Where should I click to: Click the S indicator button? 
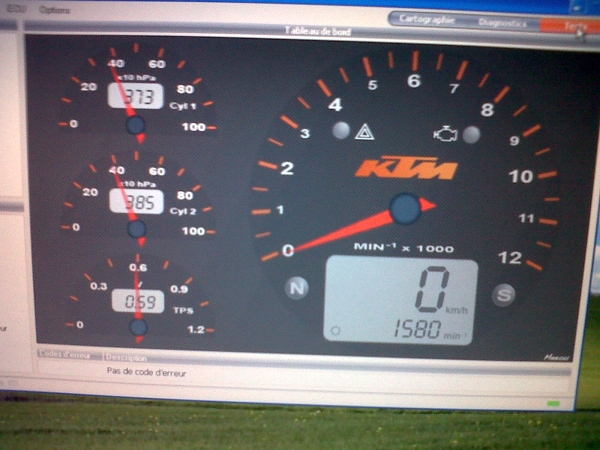503,295
